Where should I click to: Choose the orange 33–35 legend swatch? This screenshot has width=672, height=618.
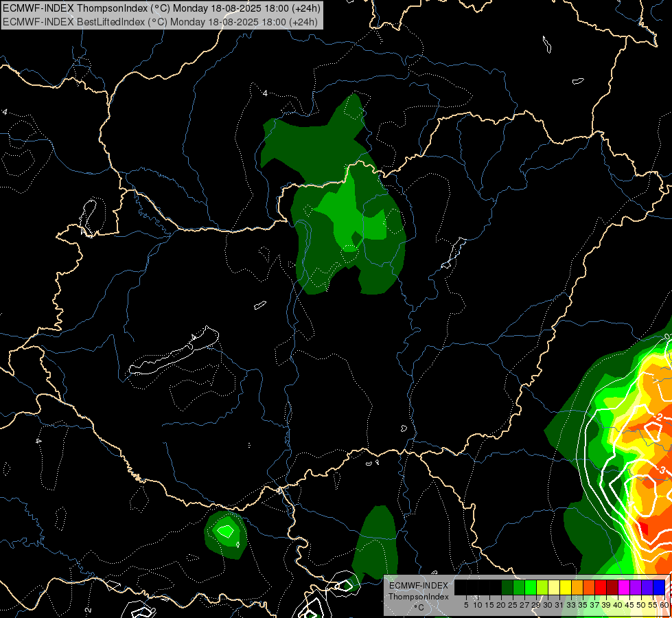(577, 587)
